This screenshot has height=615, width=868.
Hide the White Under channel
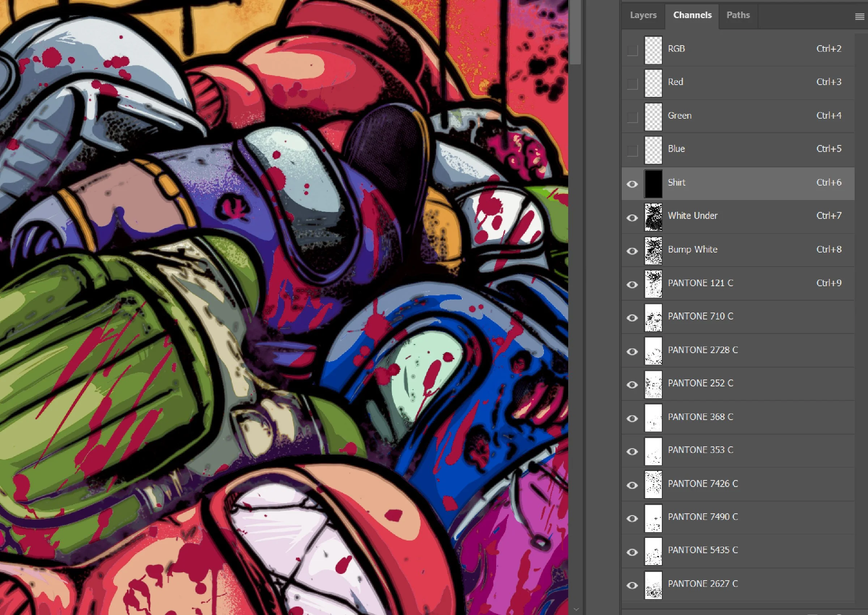(632, 218)
